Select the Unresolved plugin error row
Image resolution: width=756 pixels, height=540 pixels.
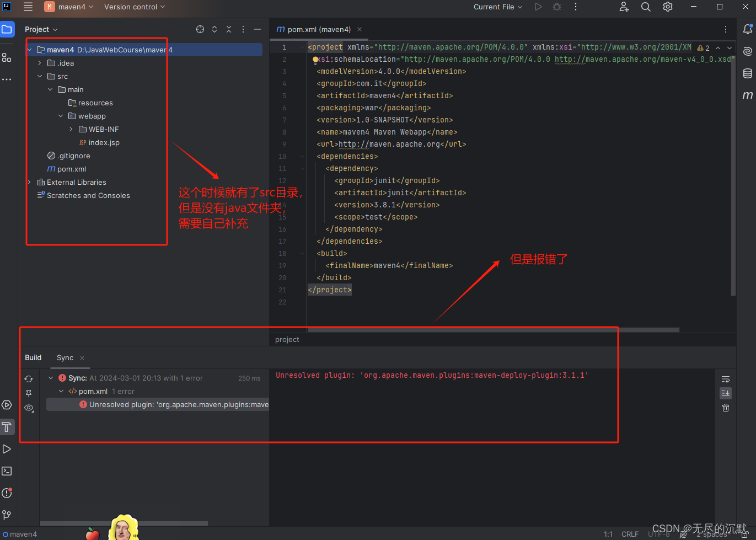[158, 404]
